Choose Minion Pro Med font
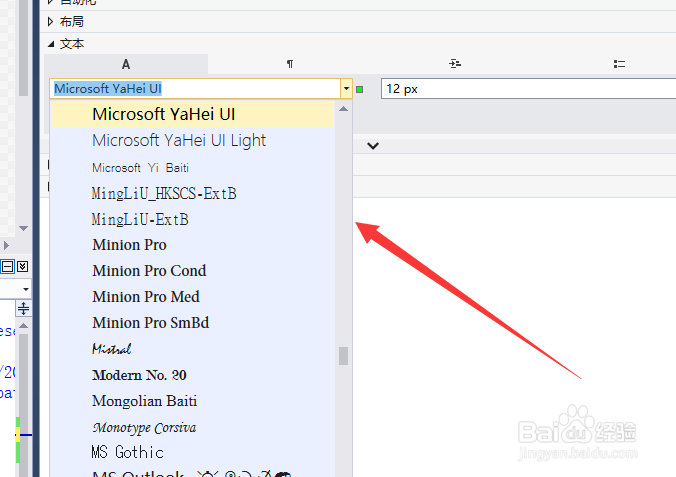This screenshot has width=676, height=477. (x=193, y=297)
